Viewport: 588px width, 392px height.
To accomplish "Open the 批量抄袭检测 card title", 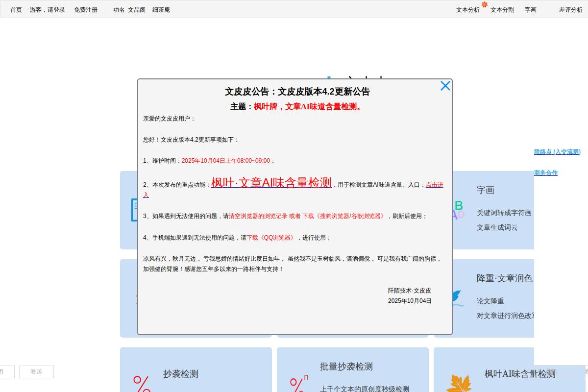I will 346,367.
